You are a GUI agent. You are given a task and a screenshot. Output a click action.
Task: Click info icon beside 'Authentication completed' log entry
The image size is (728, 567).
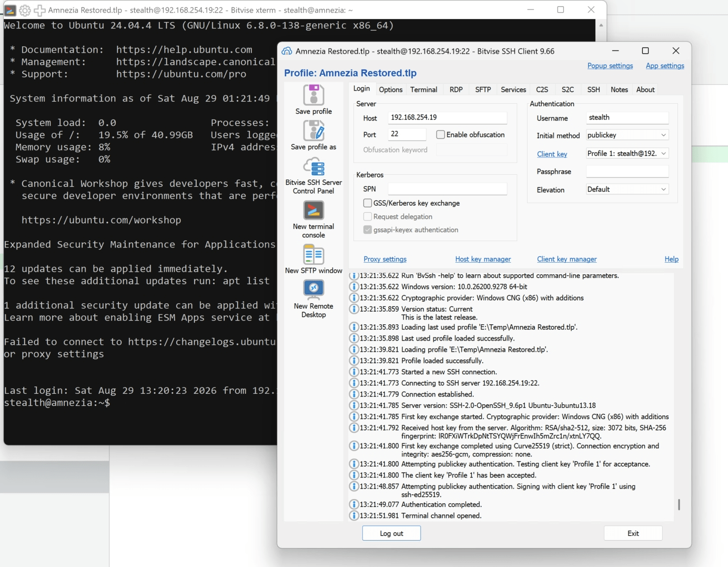click(x=354, y=504)
